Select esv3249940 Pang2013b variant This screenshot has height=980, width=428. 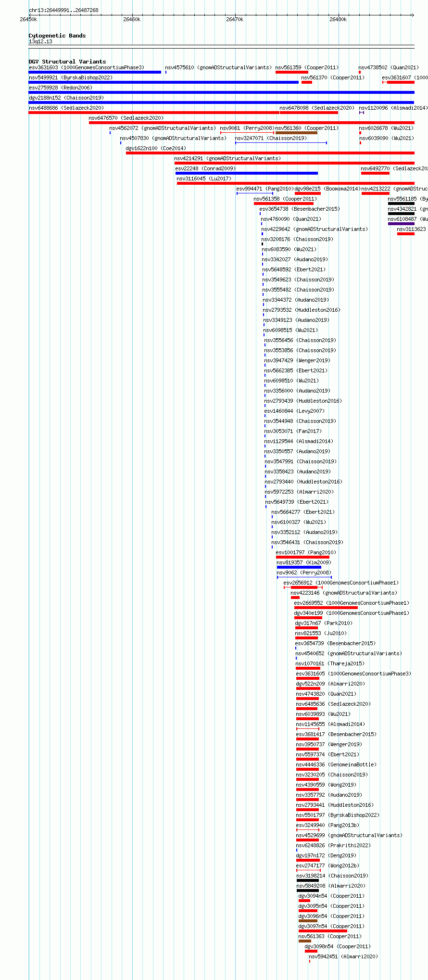click(x=327, y=825)
